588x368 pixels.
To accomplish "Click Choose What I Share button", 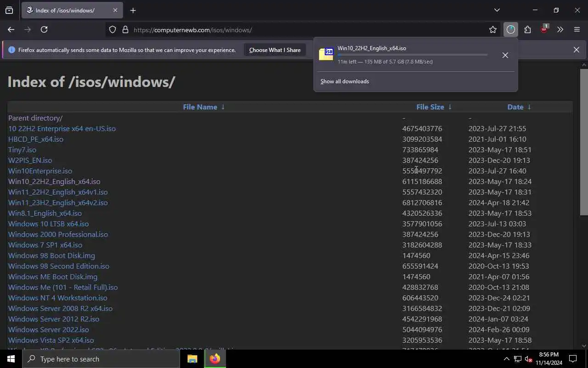I will 275,50.
